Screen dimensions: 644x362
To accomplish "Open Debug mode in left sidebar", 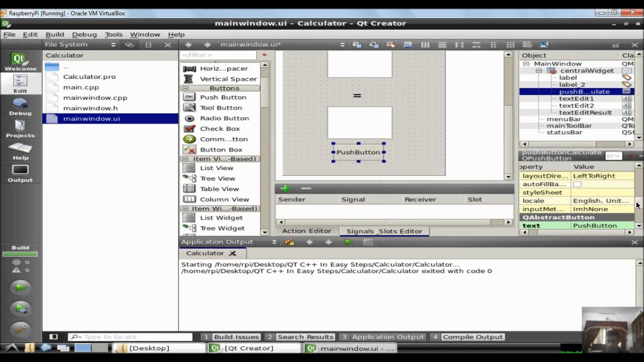I will [x=20, y=106].
